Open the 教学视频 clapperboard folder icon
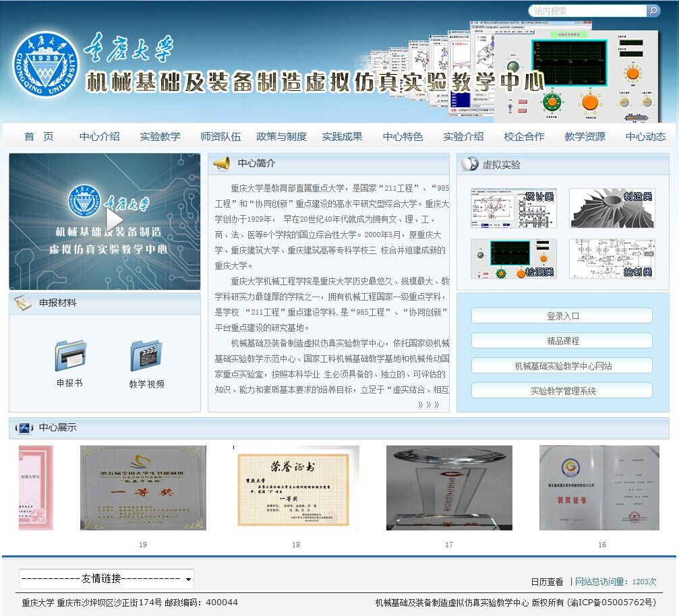 point(146,355)
